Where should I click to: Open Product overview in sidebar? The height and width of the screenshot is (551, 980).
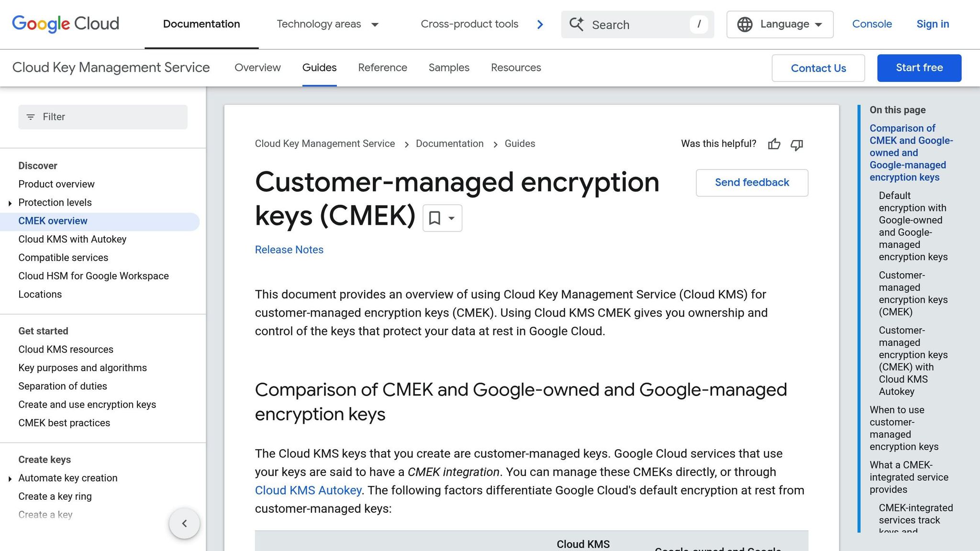point(56,184)
